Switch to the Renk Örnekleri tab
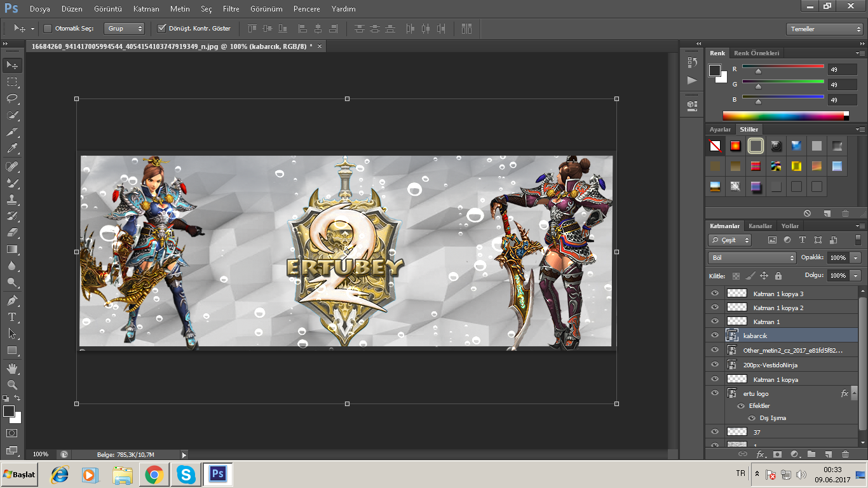 coord(756,53)
